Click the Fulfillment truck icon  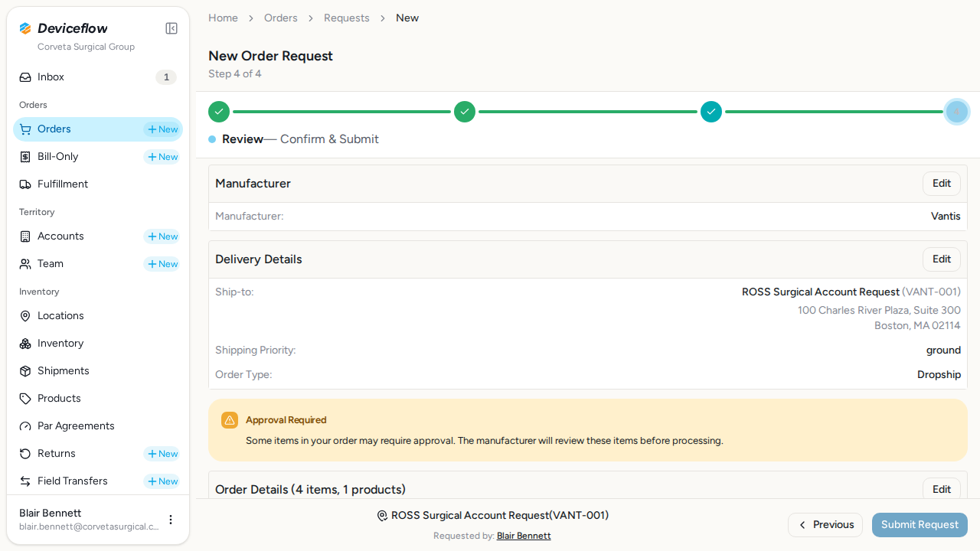25,184
